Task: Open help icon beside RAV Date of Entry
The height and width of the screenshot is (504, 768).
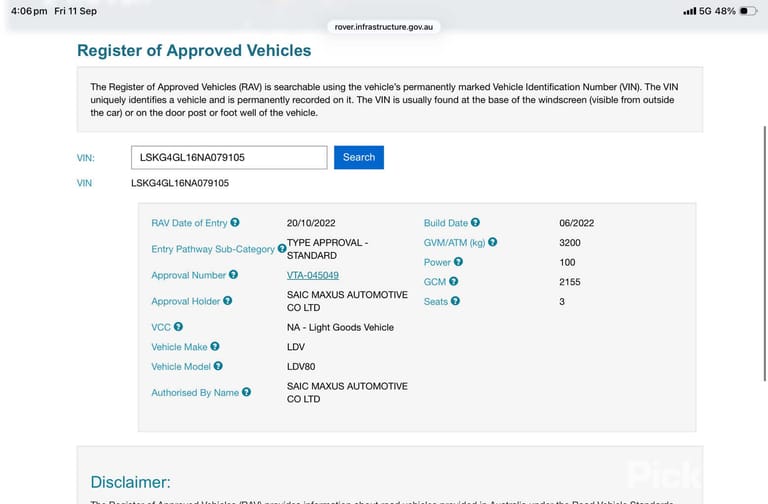Action: click(235, 222)
